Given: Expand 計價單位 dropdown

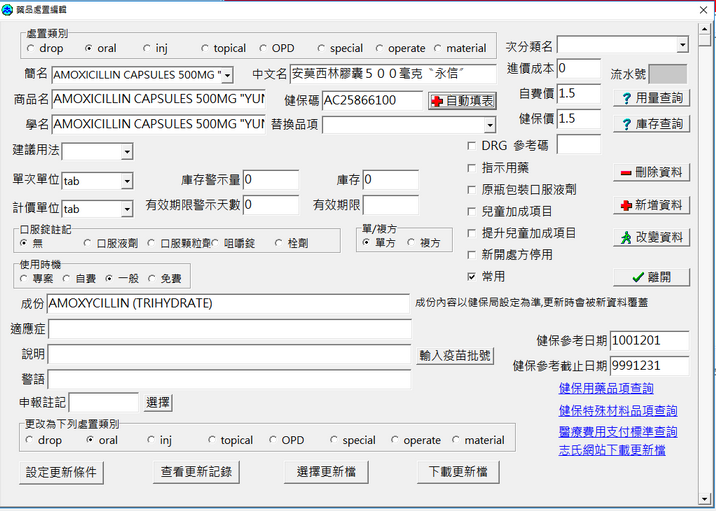Looking at the screenshot, I should point(127,209).
